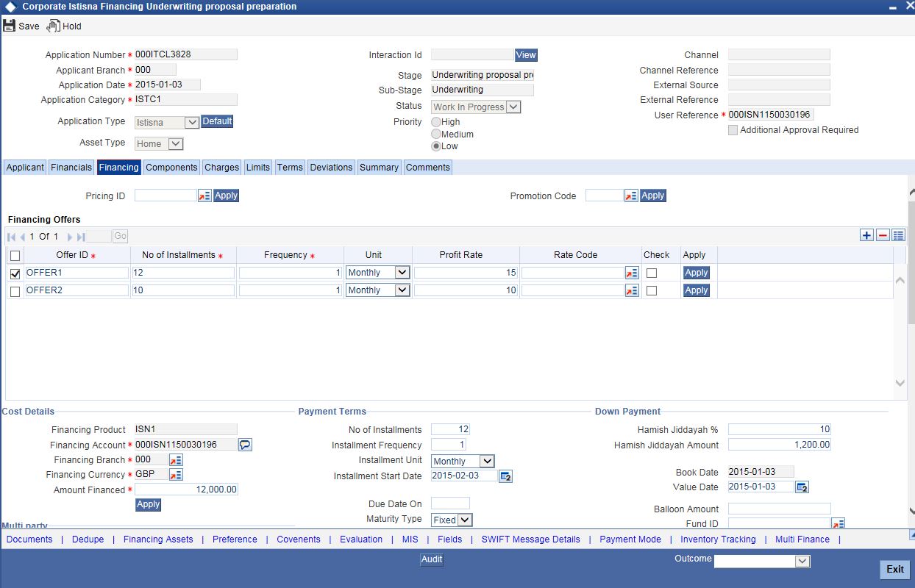
Task: Click the Save icon
Action: coord(11,25)
